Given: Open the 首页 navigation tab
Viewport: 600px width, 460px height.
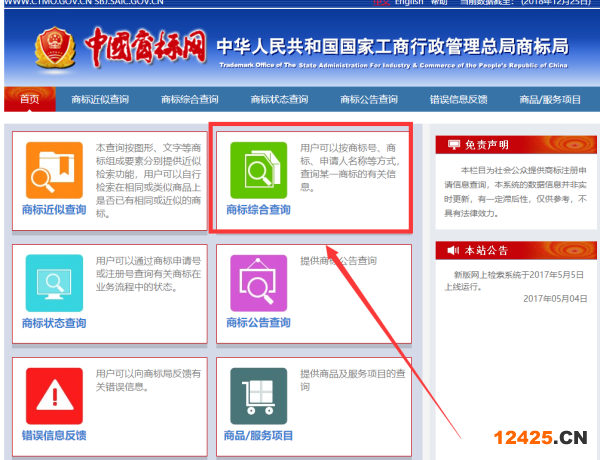Looking at the screenshot, I should (x=30, y=99).
